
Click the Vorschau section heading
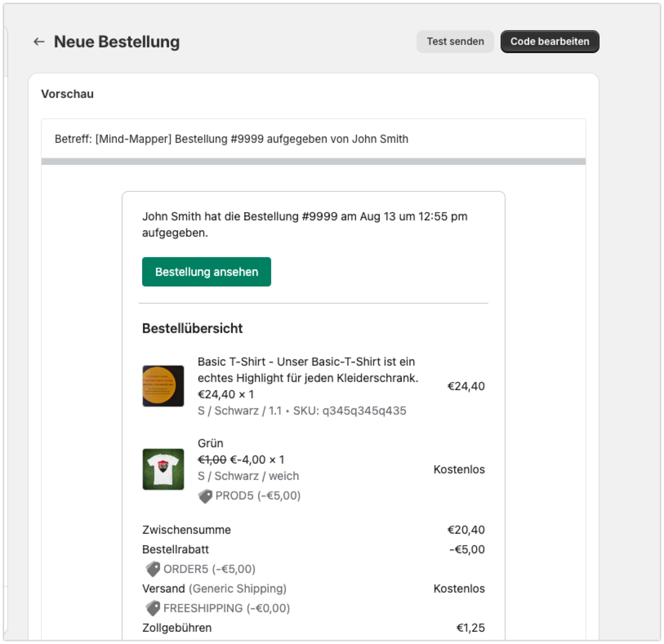tap(67, 94)
